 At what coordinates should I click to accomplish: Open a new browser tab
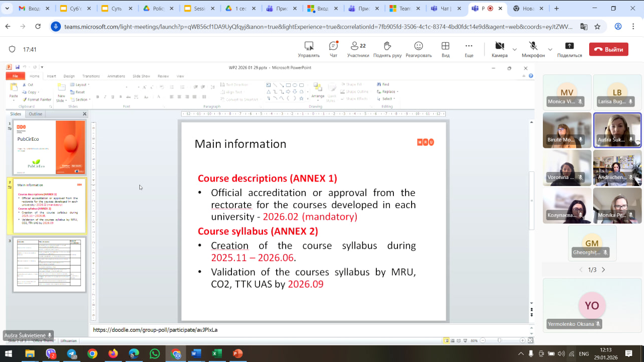[556, 9]
